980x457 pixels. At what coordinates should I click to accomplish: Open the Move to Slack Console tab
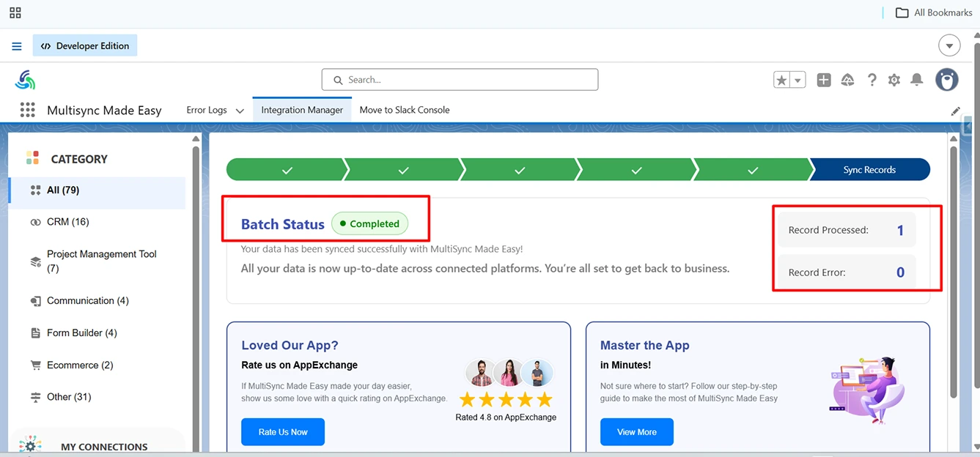[405, 110]
